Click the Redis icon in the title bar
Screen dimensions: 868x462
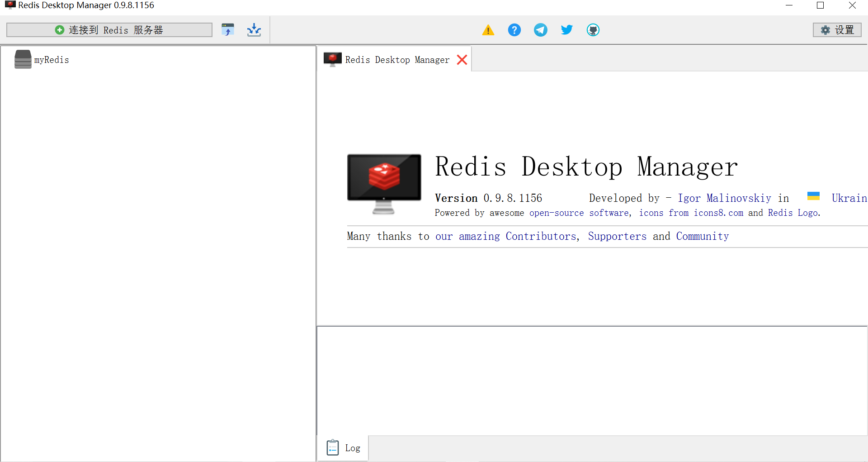[x=10, y=5]
